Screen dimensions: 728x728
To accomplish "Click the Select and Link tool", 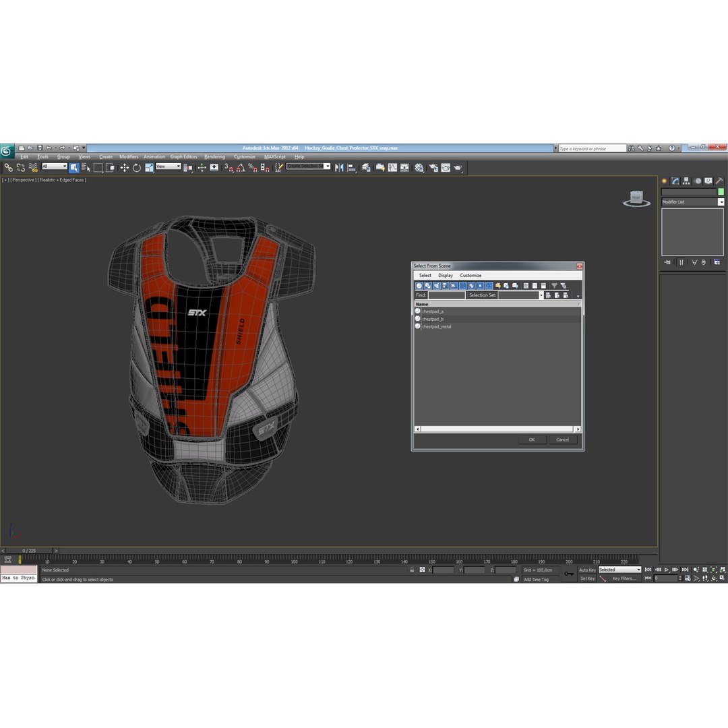I will pyautogui.click(x=8, y=168).
